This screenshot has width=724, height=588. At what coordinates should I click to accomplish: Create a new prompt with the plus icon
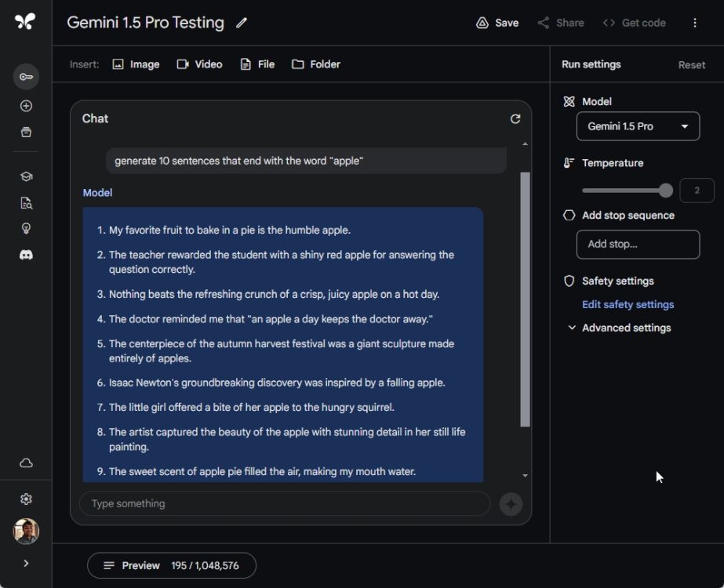[x=26, y=106]
